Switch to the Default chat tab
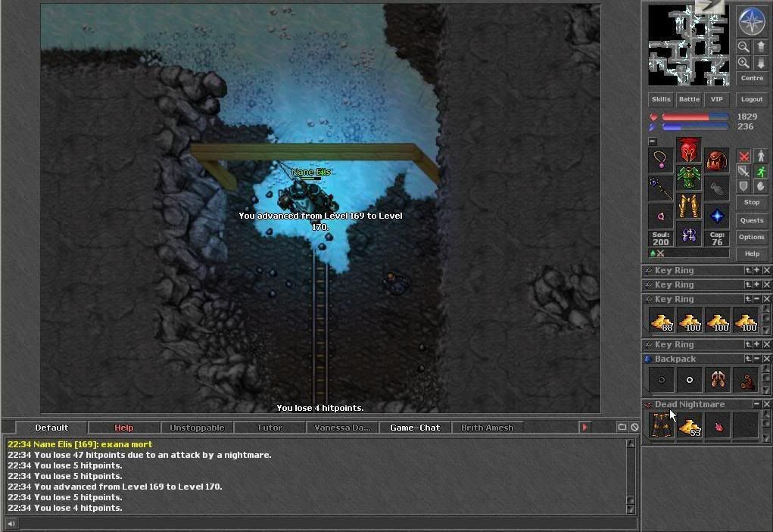Image resolution: width=773 pixels, height=532 pixels. coord(51,428)
